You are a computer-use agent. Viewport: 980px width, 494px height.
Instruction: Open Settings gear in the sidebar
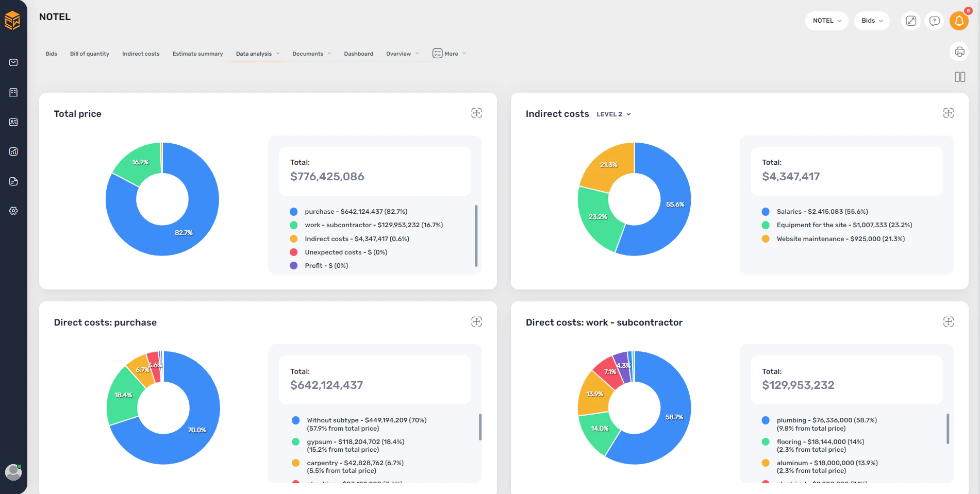[x=13, y=210]
